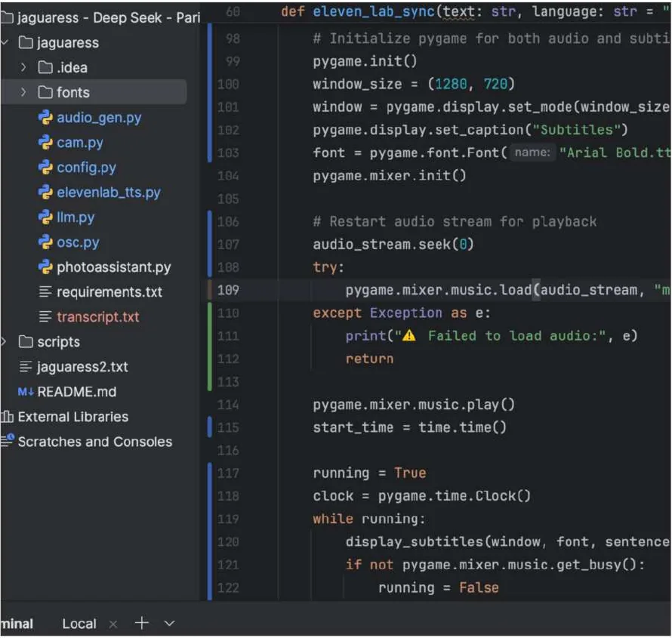Close the Local terminal tab
This screenshot has height=638, width=672.
tap(113, 624)
